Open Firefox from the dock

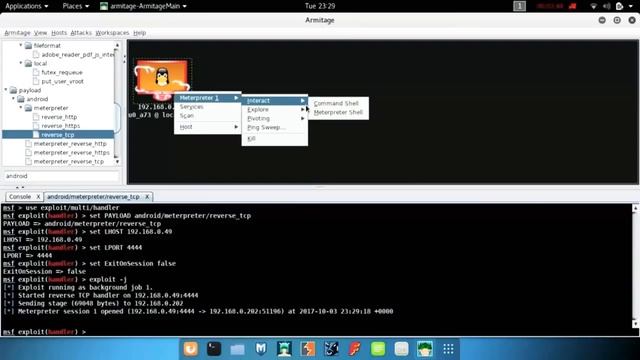click(191, 349)
